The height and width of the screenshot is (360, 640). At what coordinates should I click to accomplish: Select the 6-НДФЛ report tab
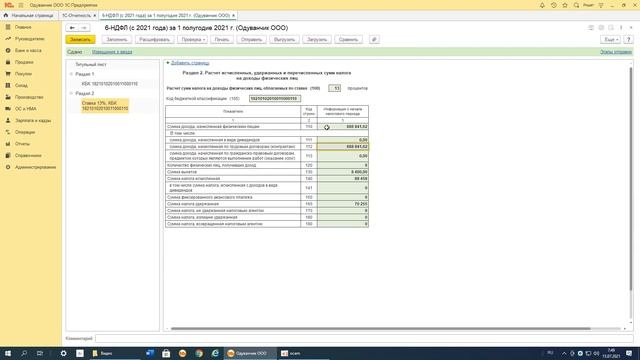[166, 16]
